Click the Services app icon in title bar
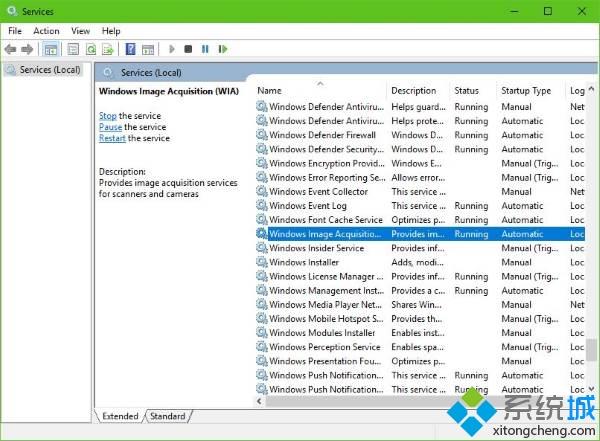This screenshot has width=600, height=441. coord(12,11)
